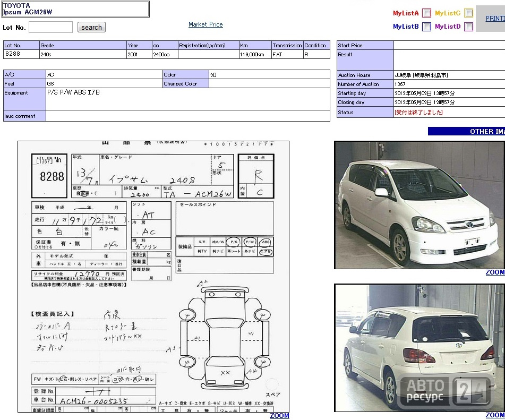Image resolution: width=505 pixels, height=420 pixels.
Task: Click the Lot No. input field
Action: point(50,28)
